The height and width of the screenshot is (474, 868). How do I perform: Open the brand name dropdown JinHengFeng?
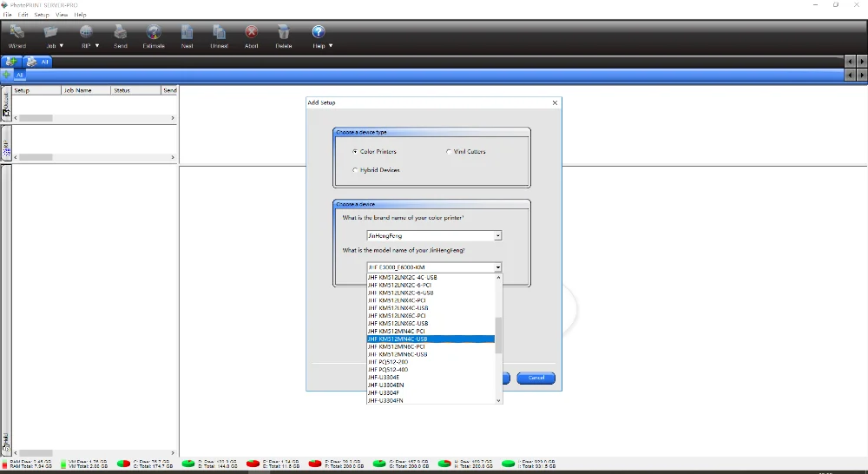tap(434, 235)
